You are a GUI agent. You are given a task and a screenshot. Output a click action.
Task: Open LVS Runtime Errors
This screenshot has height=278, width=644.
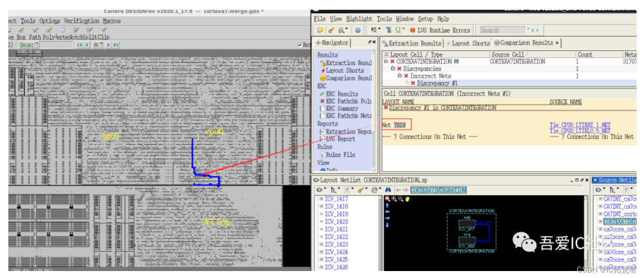coord(440,30)
